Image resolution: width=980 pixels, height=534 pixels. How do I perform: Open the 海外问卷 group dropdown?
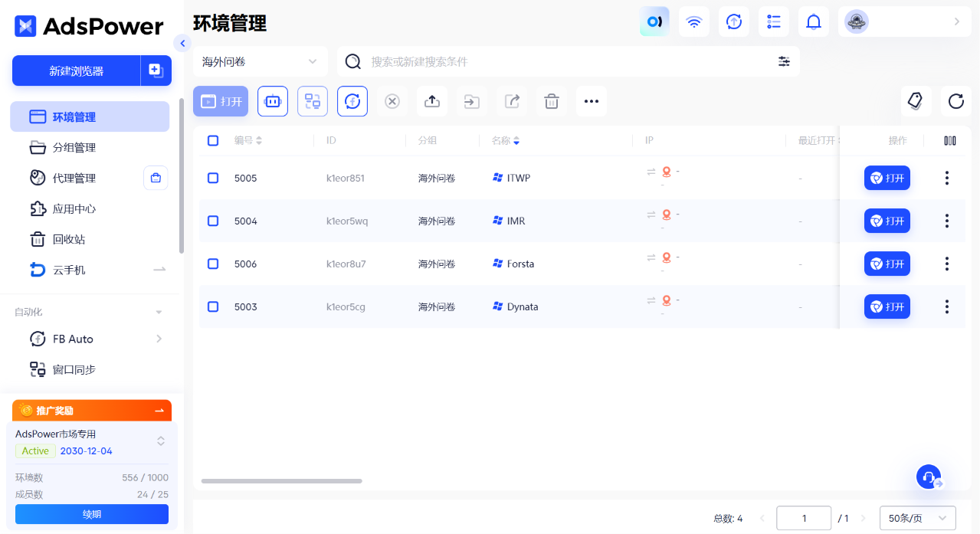tap(261, 61)
